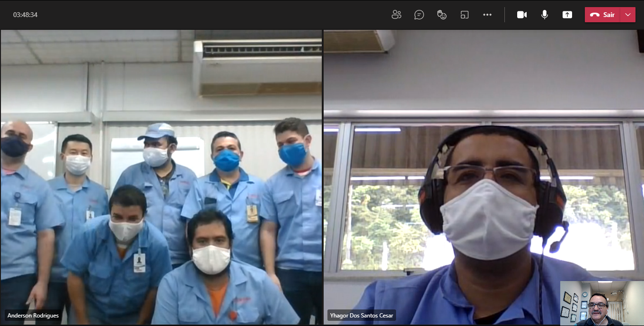Expand the Sair leave options arrow
The width and height of the screenshot is (644, 326).
[628, 15]
